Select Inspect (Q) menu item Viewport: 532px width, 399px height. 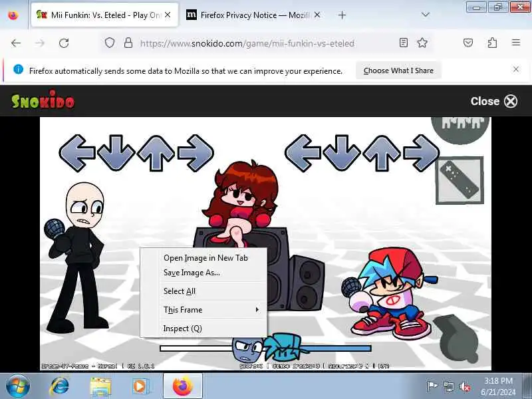[182, 329]
